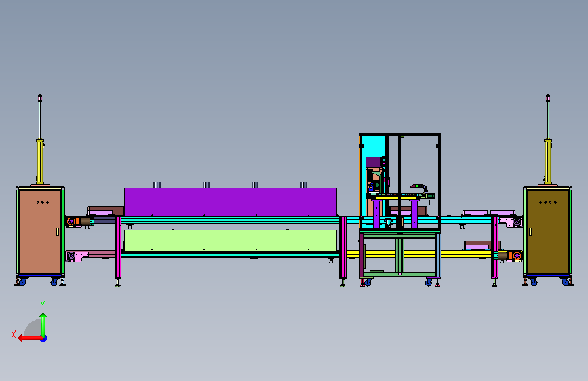Select the left brown cabinet door
The width and height of the screenshot is (588, 381).
(x=40, y=231)
